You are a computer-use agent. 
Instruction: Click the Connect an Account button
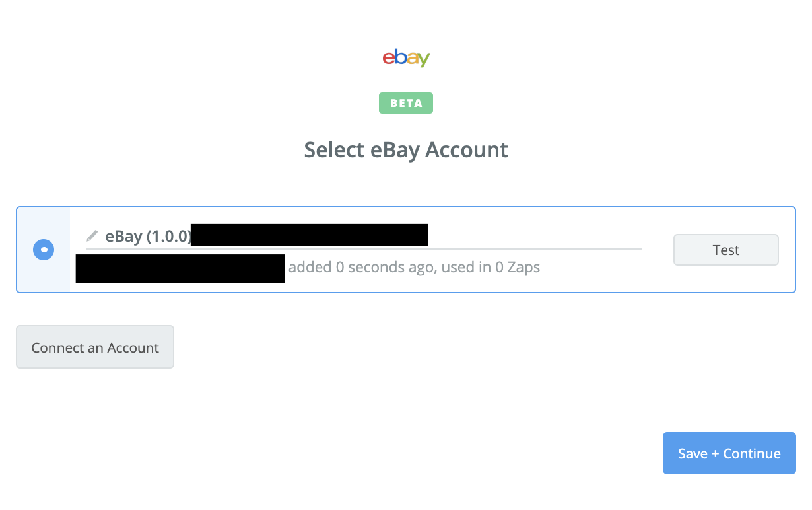click(x=95, y=347)
